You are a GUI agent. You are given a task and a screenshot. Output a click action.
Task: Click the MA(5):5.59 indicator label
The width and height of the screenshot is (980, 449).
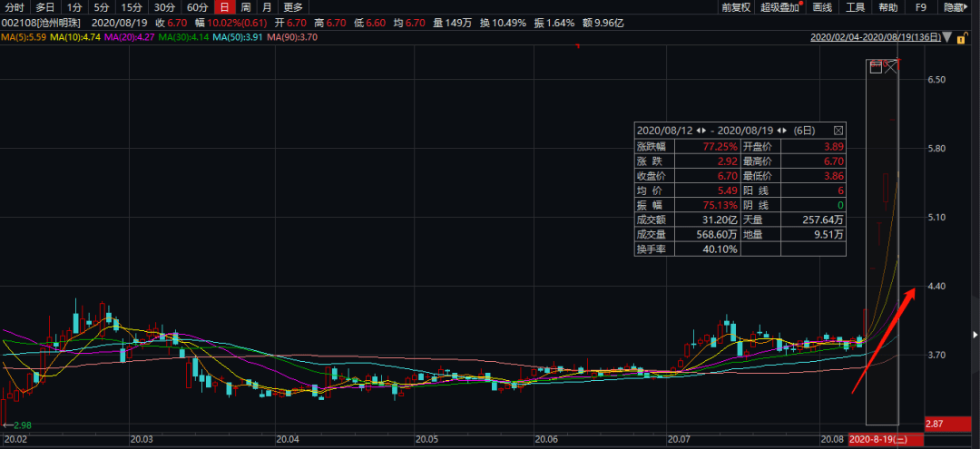24,37
